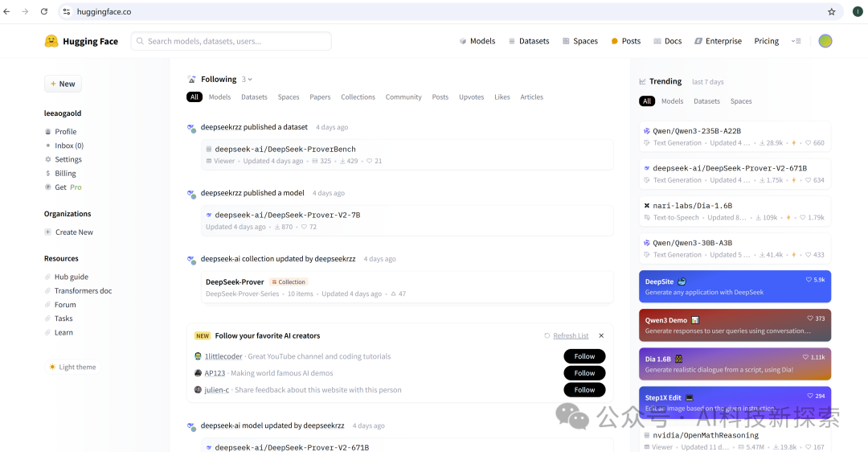The width and height of the screenshot is (868, 452).
Task: Select the Collections feed filter
Action: tap(358, 97)
